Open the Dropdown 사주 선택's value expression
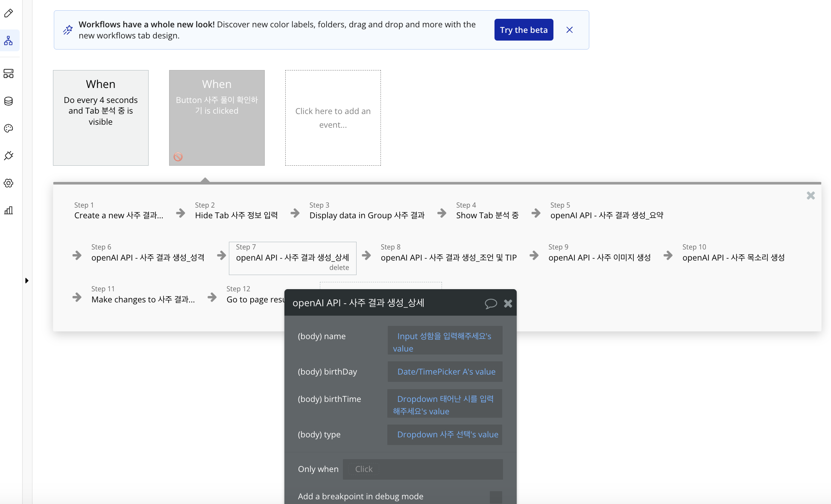The image size is (831, 504). (x=447, y=434)
